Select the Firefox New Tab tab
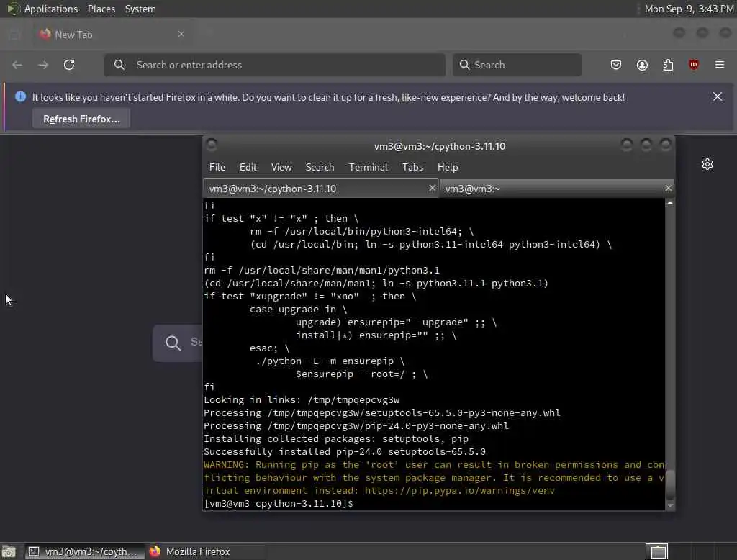This screenshot has width=737, height=560. click(113, 35)
